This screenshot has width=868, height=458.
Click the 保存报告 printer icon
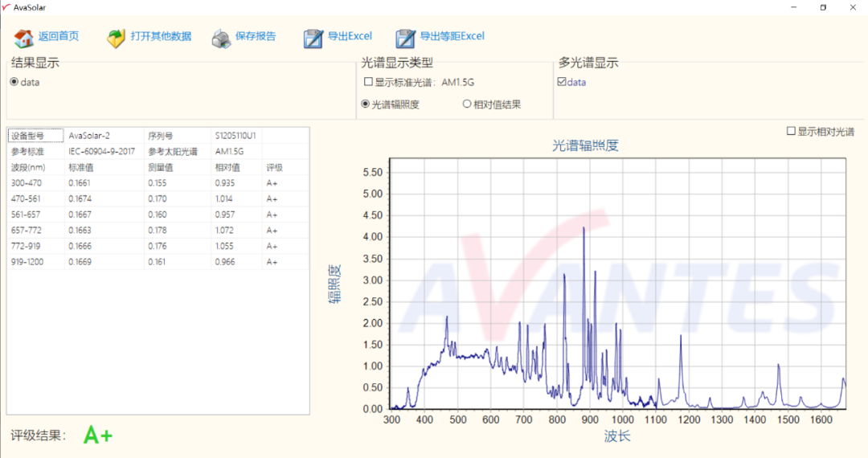pos(221,38)
